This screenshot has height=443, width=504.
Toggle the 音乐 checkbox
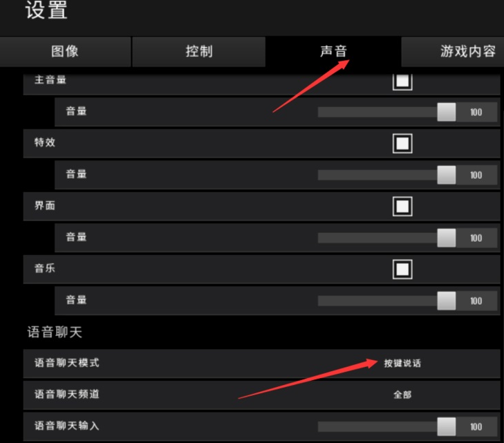402,270
